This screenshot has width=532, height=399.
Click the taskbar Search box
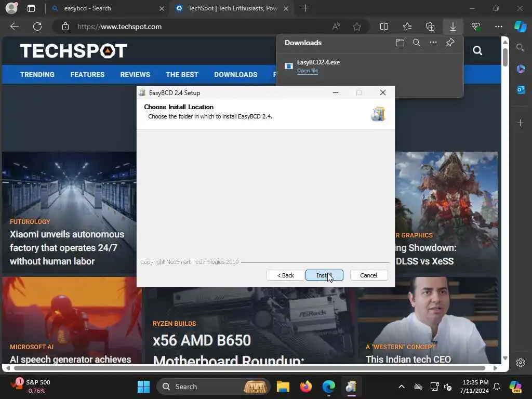pos(213,387)
